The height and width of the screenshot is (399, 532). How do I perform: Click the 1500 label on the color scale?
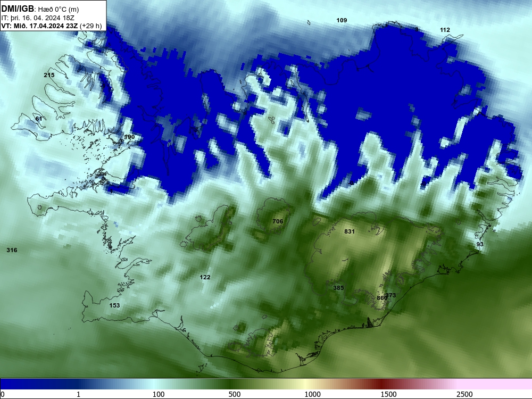click(x=388, y=394)
